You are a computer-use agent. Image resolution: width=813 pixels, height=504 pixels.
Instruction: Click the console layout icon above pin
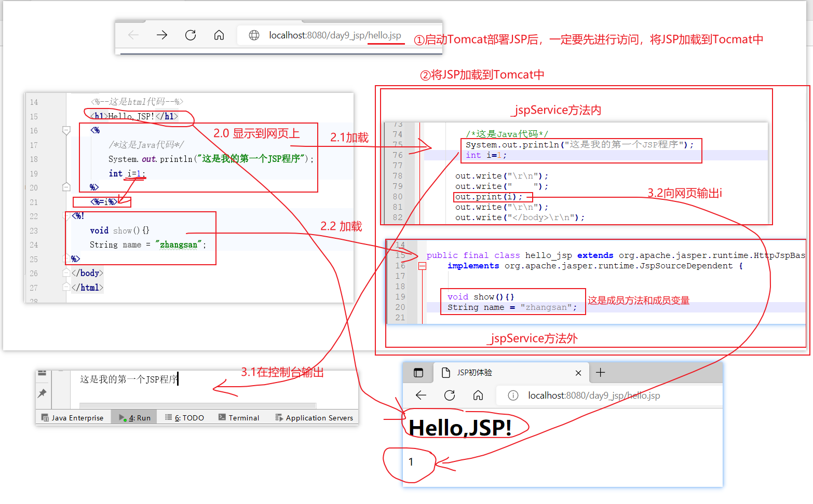pyautogui.click(x=42, y=373)
